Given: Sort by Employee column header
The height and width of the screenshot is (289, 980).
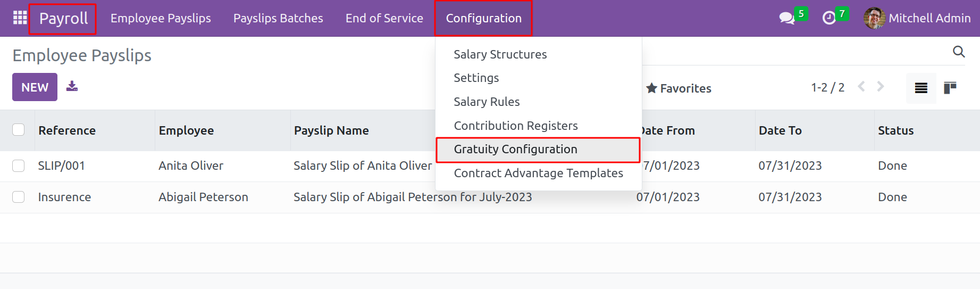Looking at the screenshot, I should click(x=186, y=130).
